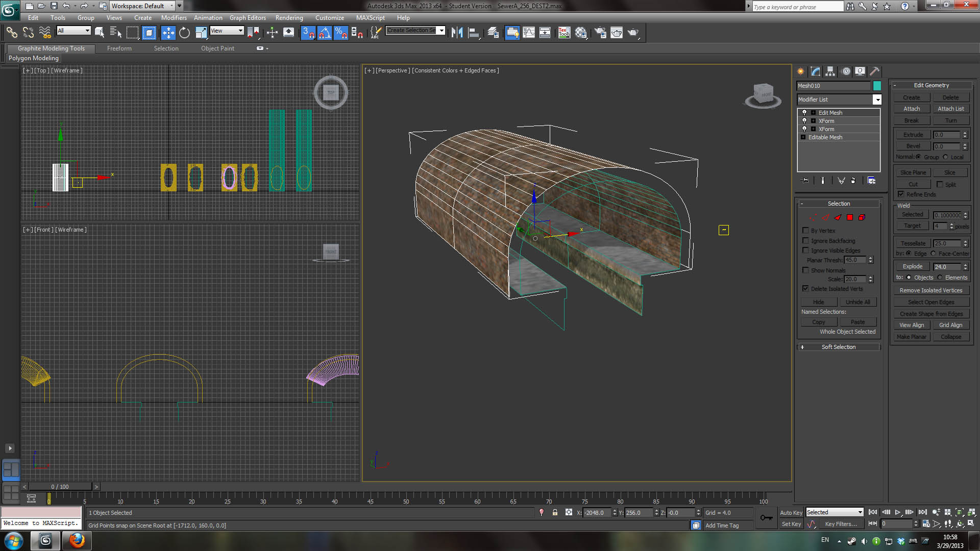This screenshot has width=980, height=551.
Task: Open the Display command panel tab
Action: coord(861,71)
